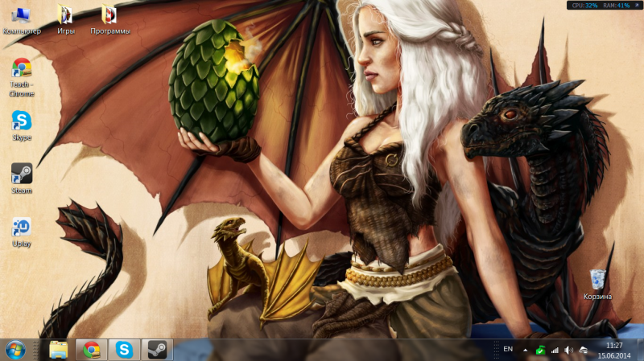Select the Игры folder on desktop
This screenshot has width=644, height=361.
[x=66, y=21]
